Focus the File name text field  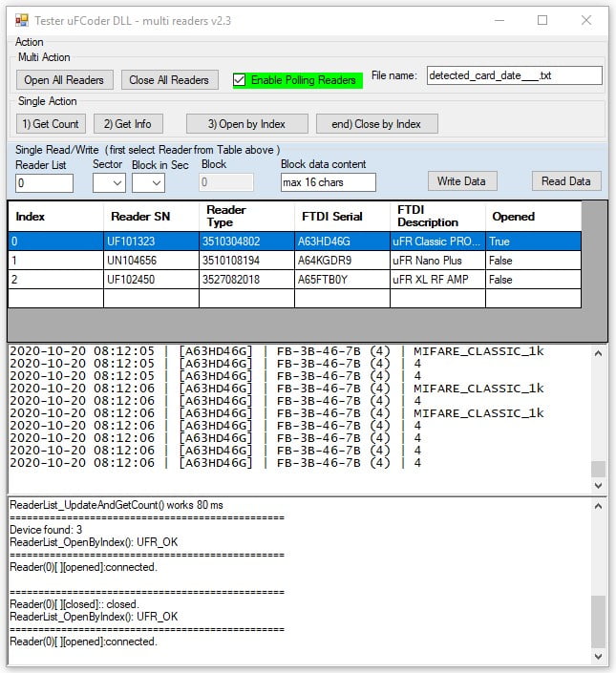tap(513, 76)
